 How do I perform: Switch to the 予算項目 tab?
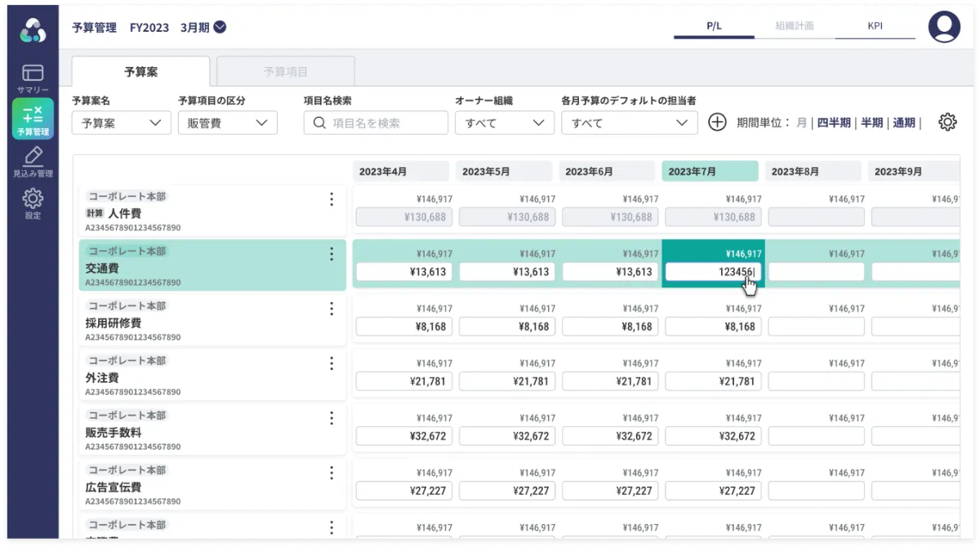click(286, 72)
